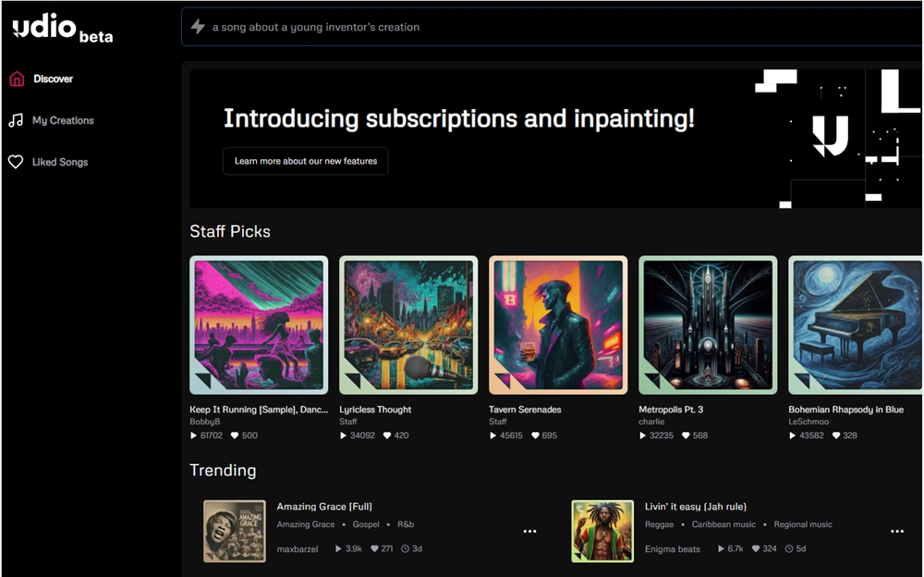Open three-dot menu for Livin' it easy
924x577 pixels.
click(x=897, y=531)
